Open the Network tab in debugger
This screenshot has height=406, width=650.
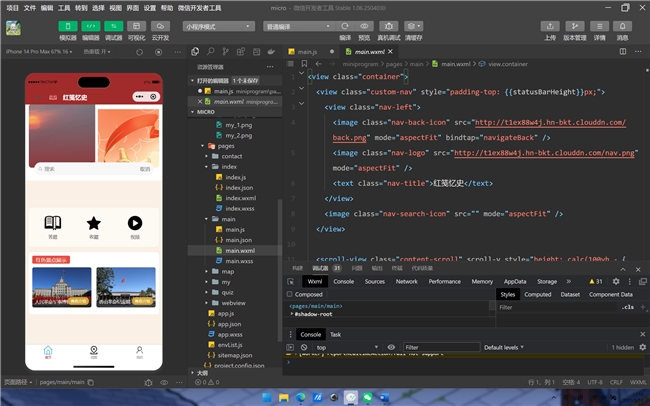[x=406, y=282]
